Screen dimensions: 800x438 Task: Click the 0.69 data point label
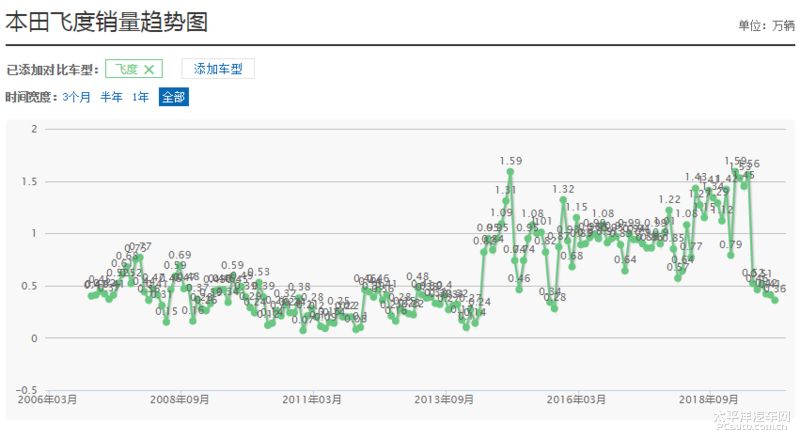[x=180, y=255]
